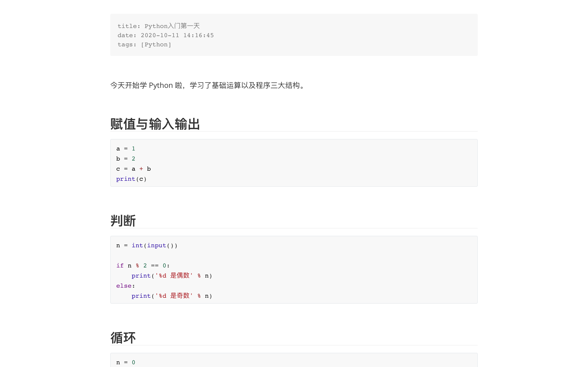Click the input keyword in the 判断 code
588x367 pixels.
156,246
